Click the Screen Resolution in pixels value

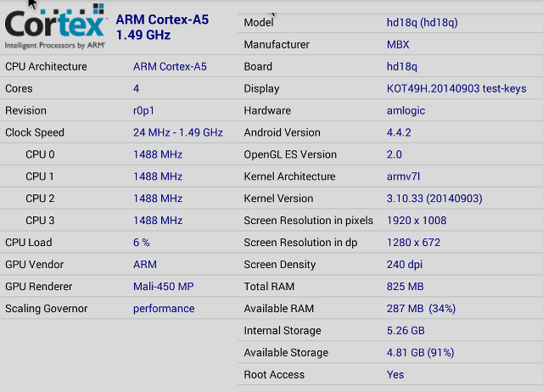417,221
